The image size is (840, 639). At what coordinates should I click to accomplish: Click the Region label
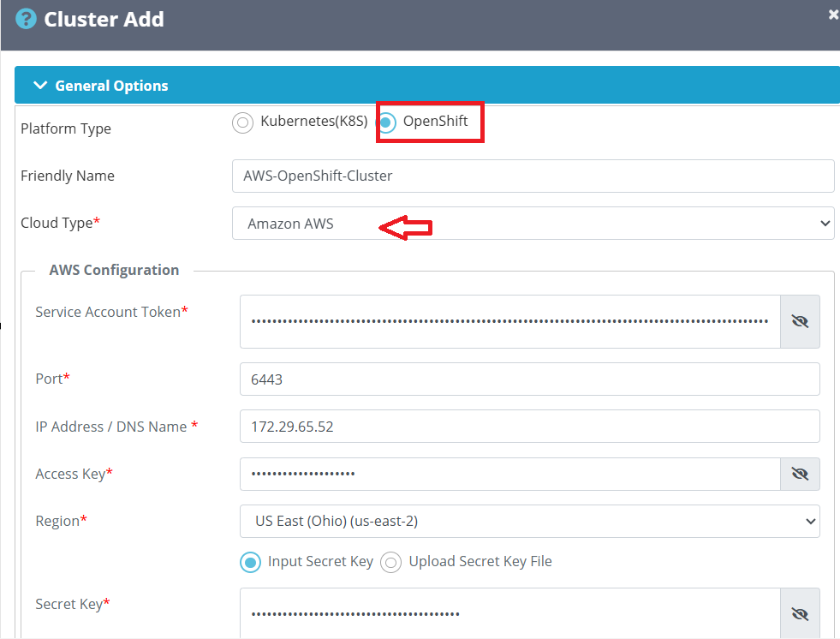(61, 521)
